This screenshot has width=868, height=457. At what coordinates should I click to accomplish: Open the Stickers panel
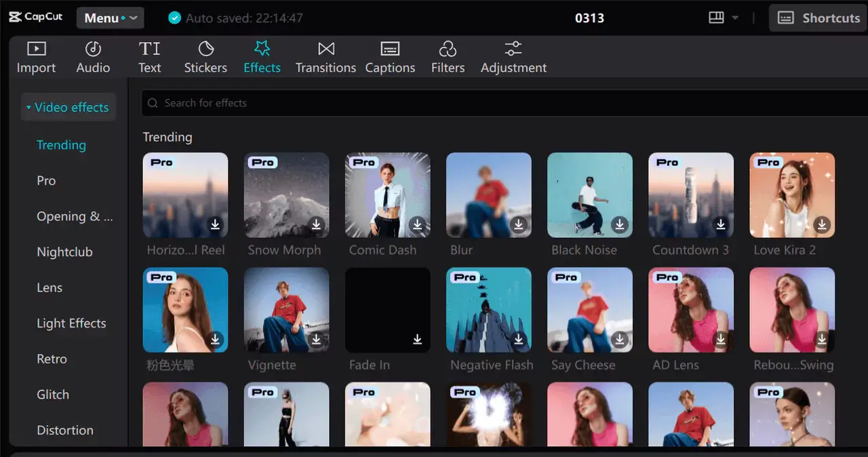click(205, 58)
